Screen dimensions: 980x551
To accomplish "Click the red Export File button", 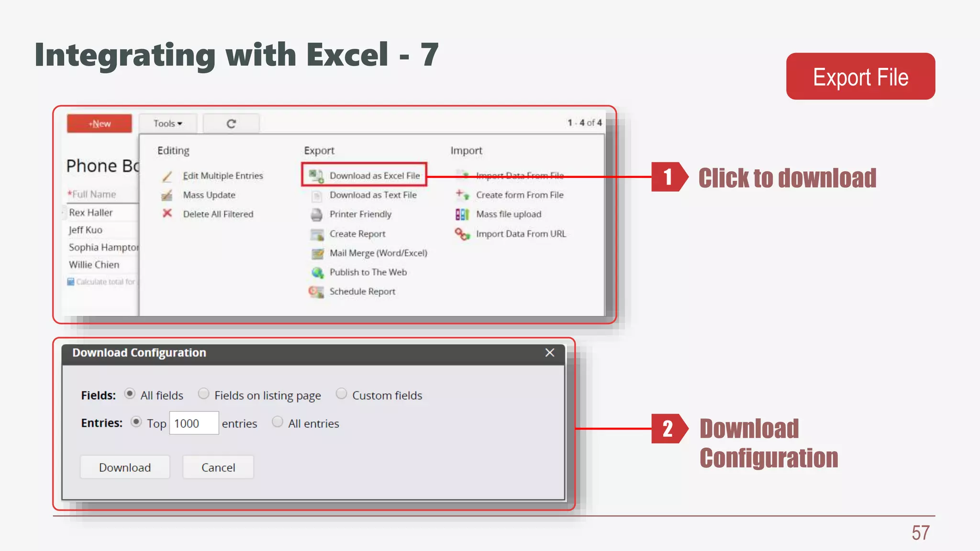I will [860, 77].
